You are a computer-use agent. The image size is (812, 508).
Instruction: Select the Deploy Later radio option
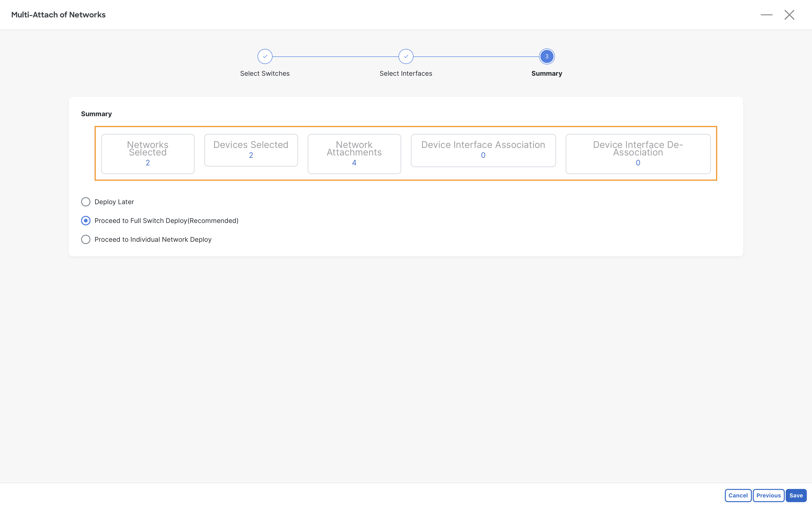coord(86,202)
